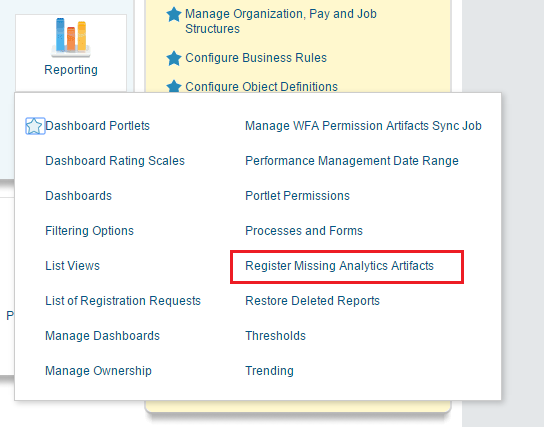Select Dashboard Rating Scales
This screenshot has height=427, width=544.
click(x=115, y=161)
